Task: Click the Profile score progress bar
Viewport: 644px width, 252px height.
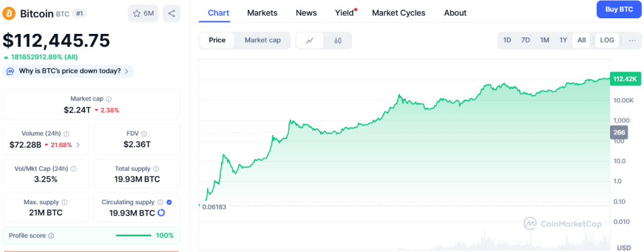Action: pos(135,236)
